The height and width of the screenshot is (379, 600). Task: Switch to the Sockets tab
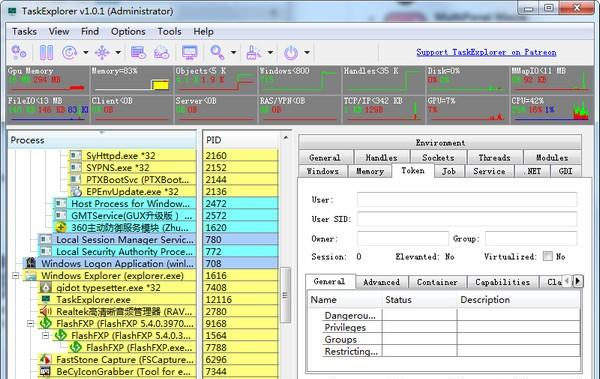pos(438,157)
